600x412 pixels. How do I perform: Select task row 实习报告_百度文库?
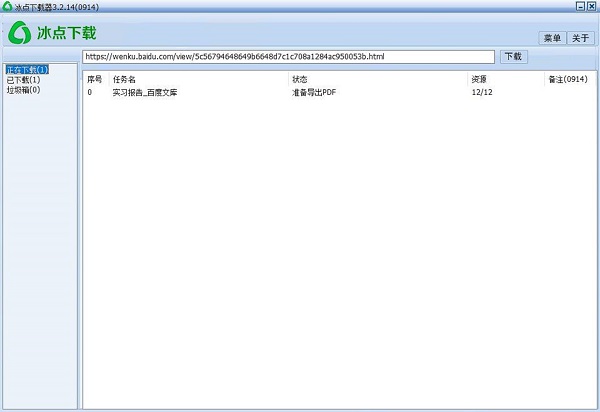[x=339, y=92]
